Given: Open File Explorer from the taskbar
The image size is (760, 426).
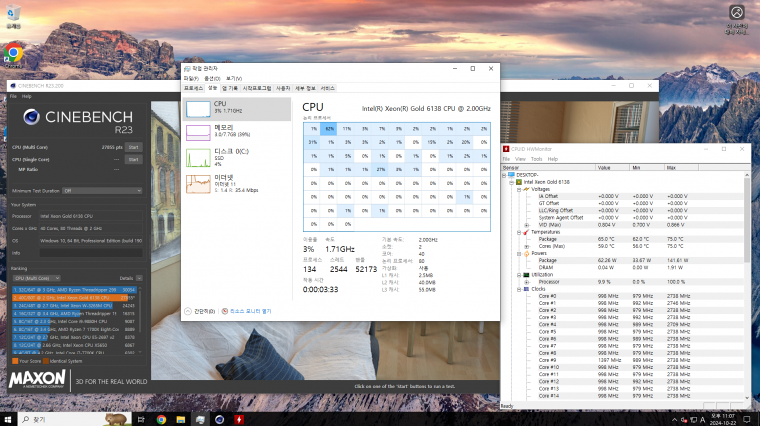Looking at the screenshot, I should click(x=181, y=419).
